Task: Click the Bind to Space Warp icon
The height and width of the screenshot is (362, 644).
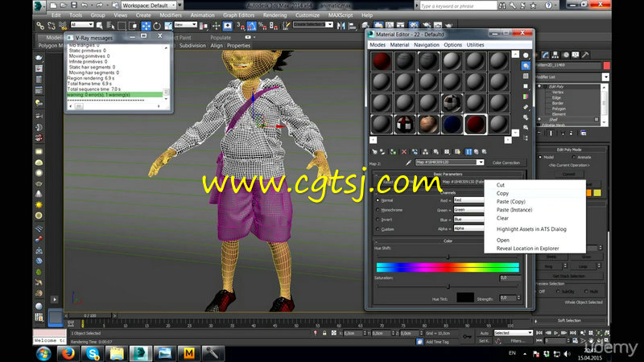Action: (x=63, y=26)
